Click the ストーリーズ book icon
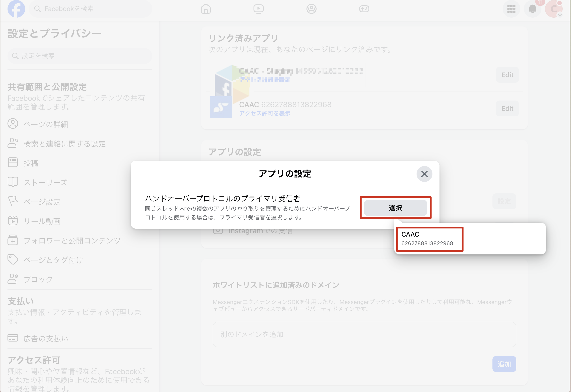Image resolution: width=571 pixels, height=392 pixels. pos(13,182)
